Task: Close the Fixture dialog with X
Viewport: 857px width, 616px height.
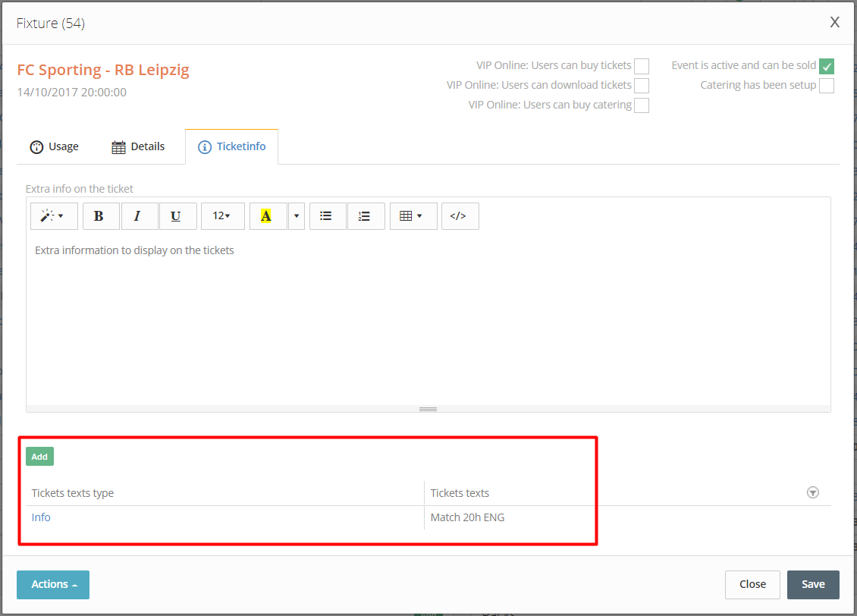Action: tap(834, 23)
